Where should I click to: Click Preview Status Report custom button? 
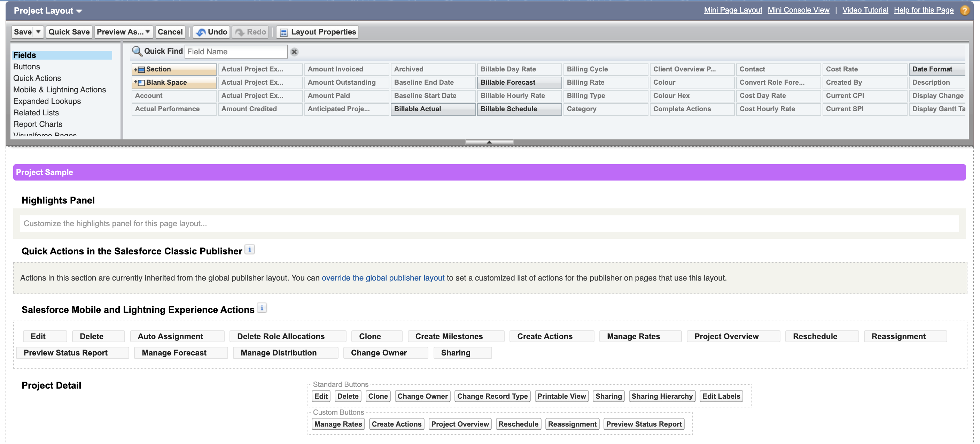pyautogui.click(x=644, y=424)
